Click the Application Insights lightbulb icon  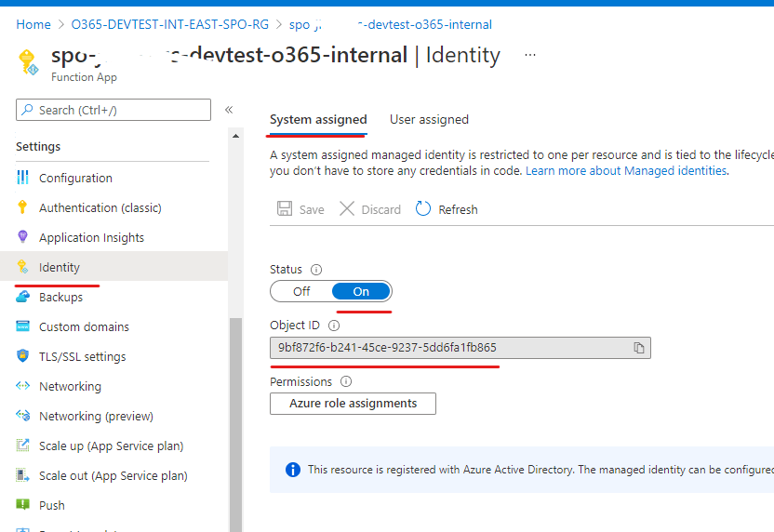click(23, 237)
